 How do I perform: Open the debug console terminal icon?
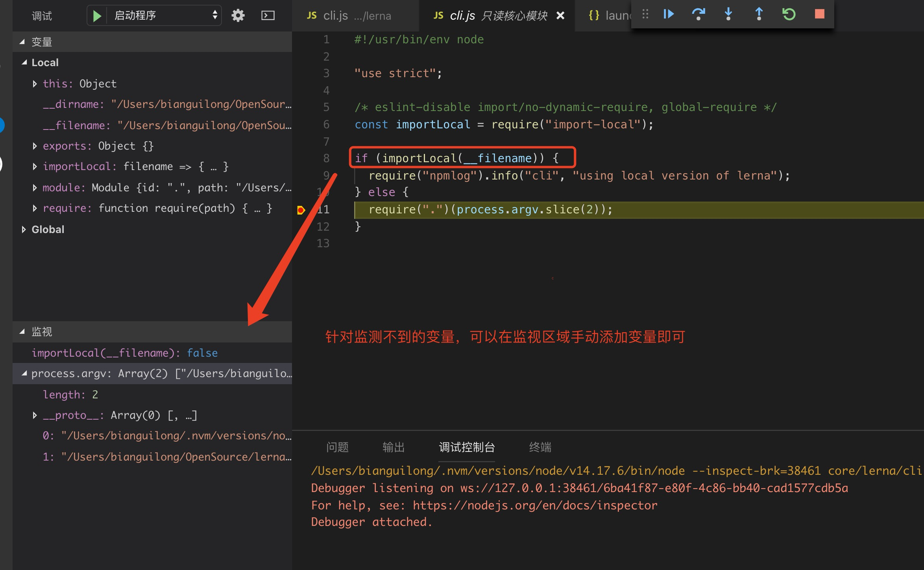click(x=268, y=16)
